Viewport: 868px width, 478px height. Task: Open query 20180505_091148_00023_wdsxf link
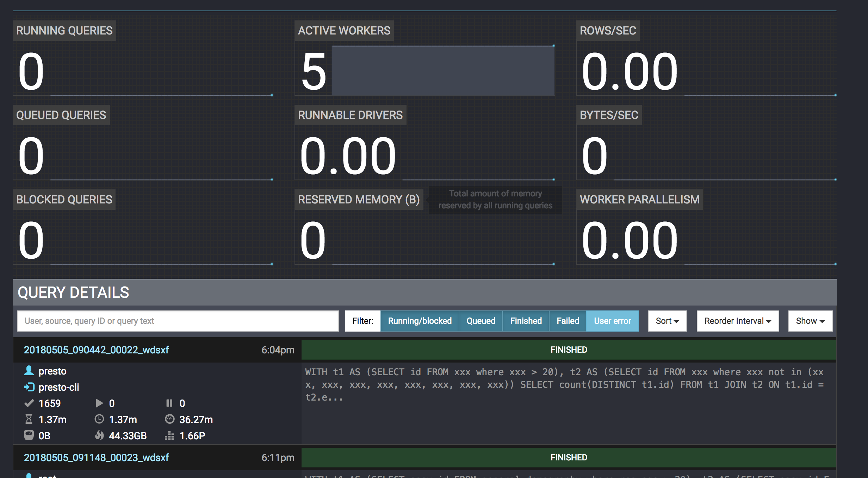(96, 458)
